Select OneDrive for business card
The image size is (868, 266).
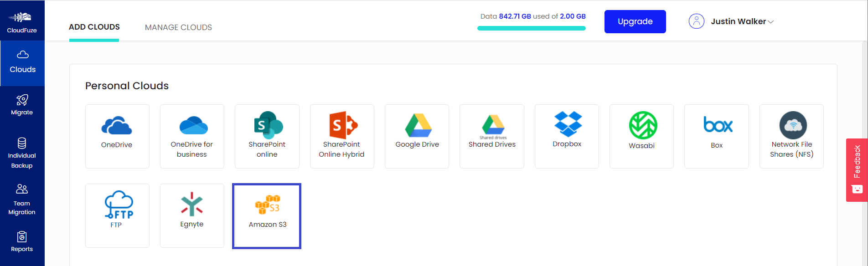192,136
